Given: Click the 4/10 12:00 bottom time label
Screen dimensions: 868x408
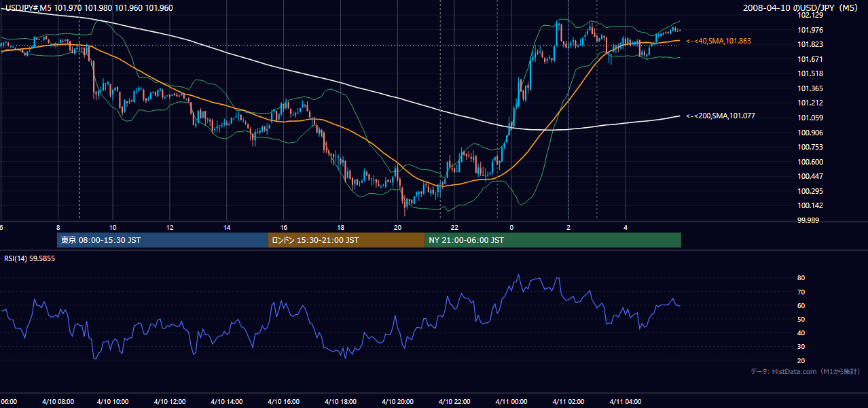Looking at the screenshot, I should 168,401.
